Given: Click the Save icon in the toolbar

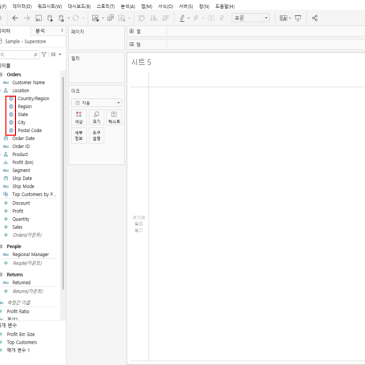Looking at the screenshot, I should pyautogui.click(x=39, y=18).
